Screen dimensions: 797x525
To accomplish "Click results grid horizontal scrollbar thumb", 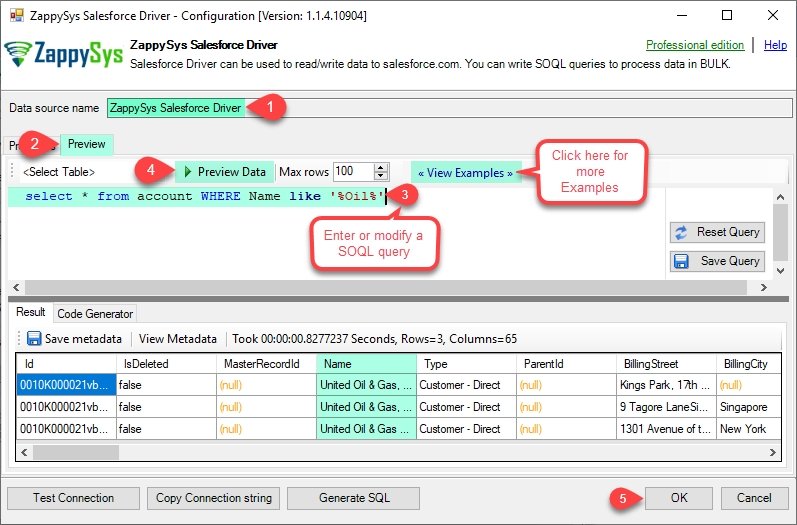I will pyautogui.click(x=76, y=452).
